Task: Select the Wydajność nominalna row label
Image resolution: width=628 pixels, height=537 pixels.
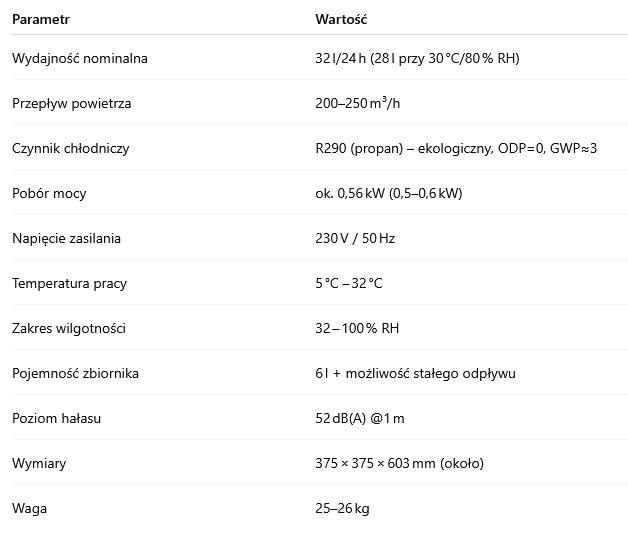Action: point(80,58)
